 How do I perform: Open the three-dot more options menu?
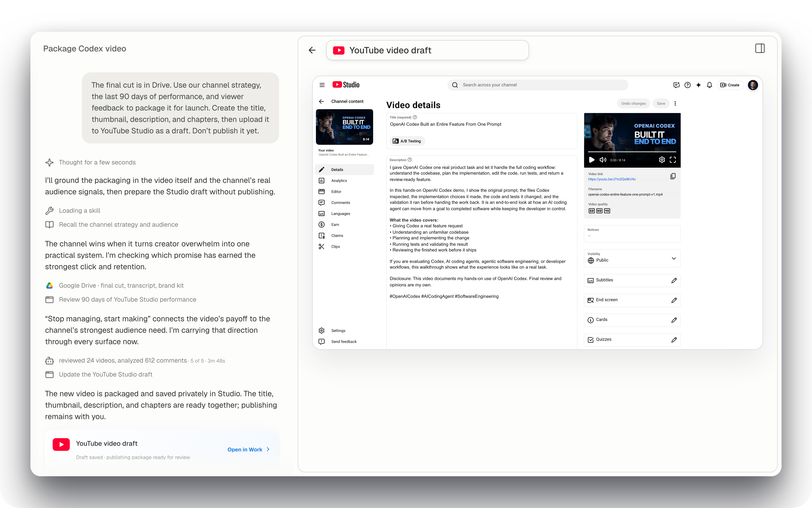point(675,104)
